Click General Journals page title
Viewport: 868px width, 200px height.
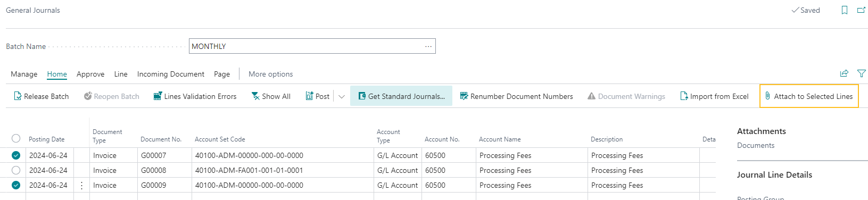[x=33, y=10]
